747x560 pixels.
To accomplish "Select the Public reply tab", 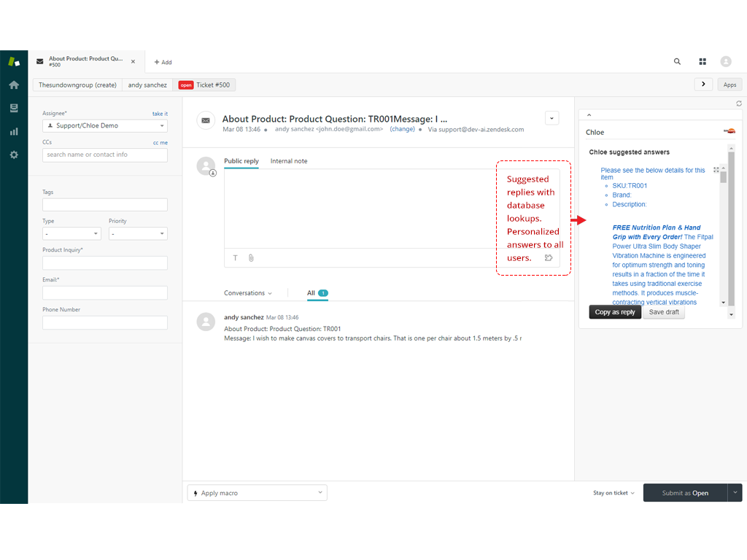I will pyautogui.click(x=241, y=161).
